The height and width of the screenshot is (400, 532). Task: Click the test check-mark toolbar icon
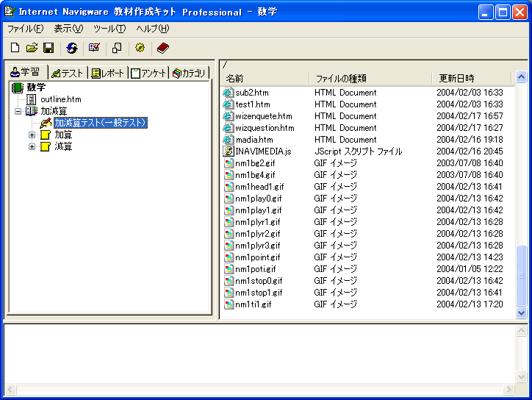point(94,48)
